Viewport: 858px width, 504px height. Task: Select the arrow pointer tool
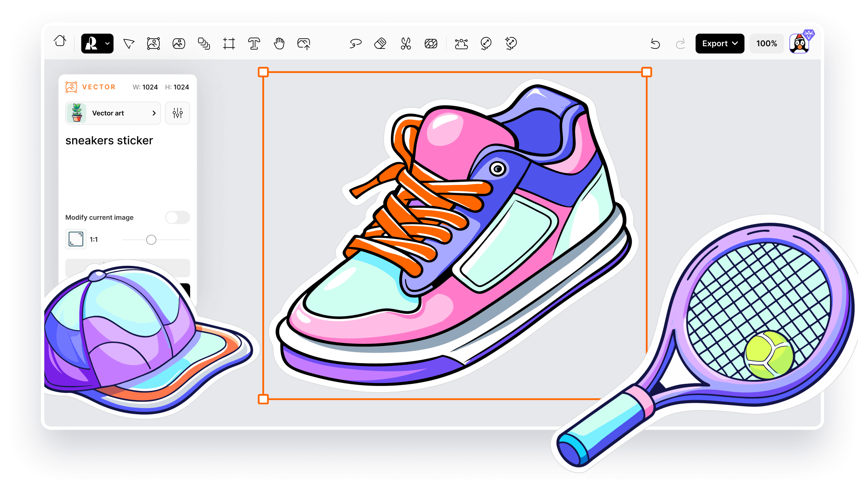click(129, 44)
